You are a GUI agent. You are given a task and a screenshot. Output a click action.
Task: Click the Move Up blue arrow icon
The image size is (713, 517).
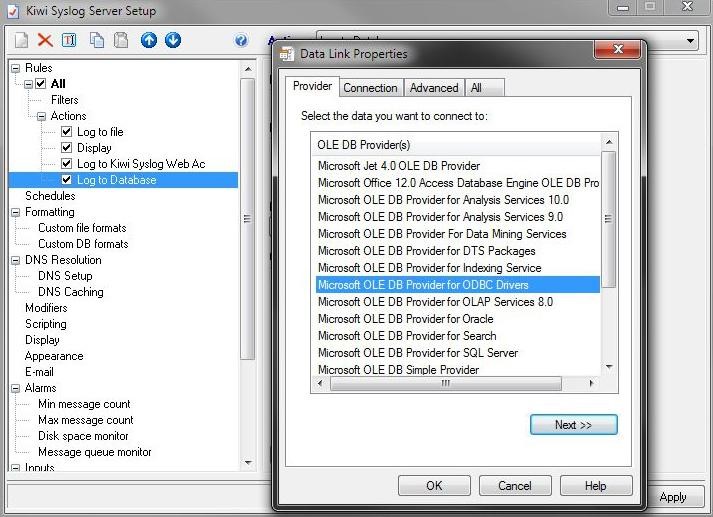[x=149, y=40]
